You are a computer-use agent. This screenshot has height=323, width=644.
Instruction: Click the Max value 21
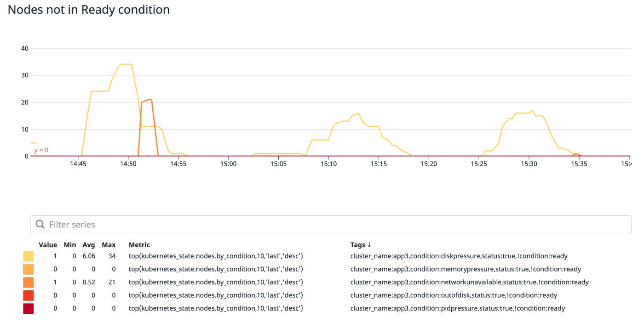pos(112,282)
